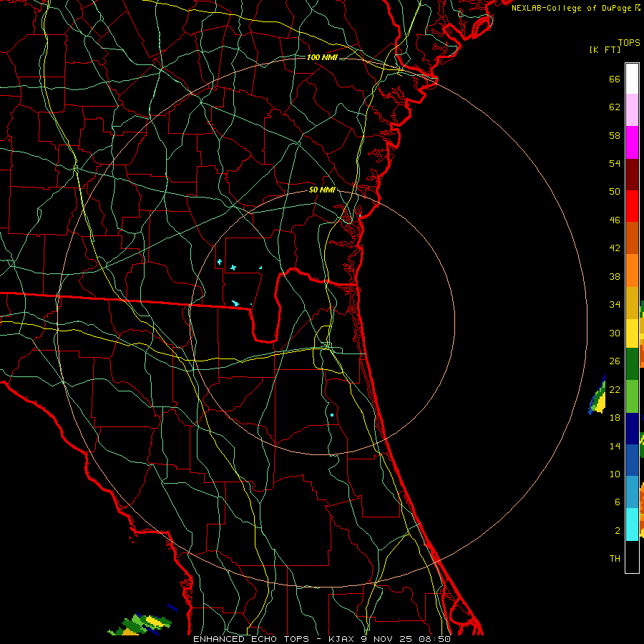Click the 6 legend value

[617, 502]
